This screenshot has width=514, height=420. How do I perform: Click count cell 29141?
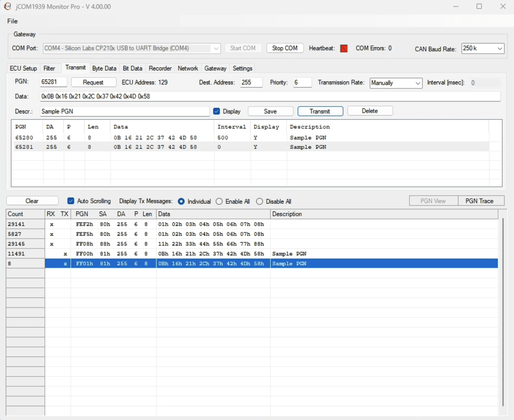pyautogui.click(x=25, y=224)
